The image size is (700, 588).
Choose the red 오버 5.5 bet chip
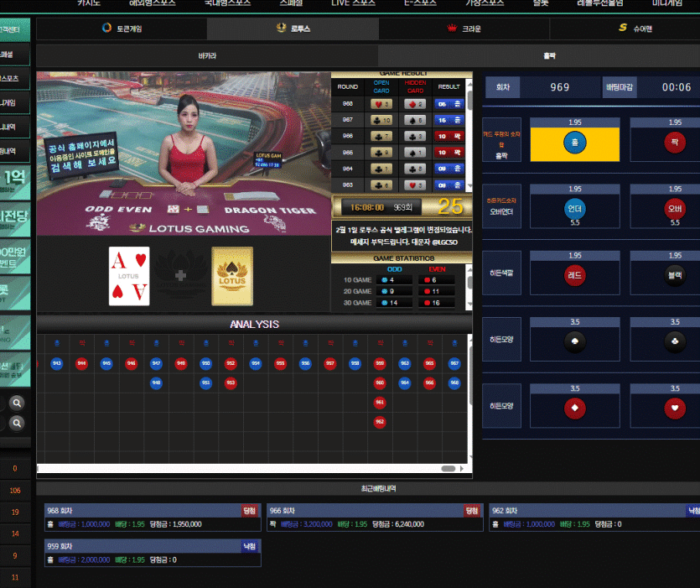point(674,209)
